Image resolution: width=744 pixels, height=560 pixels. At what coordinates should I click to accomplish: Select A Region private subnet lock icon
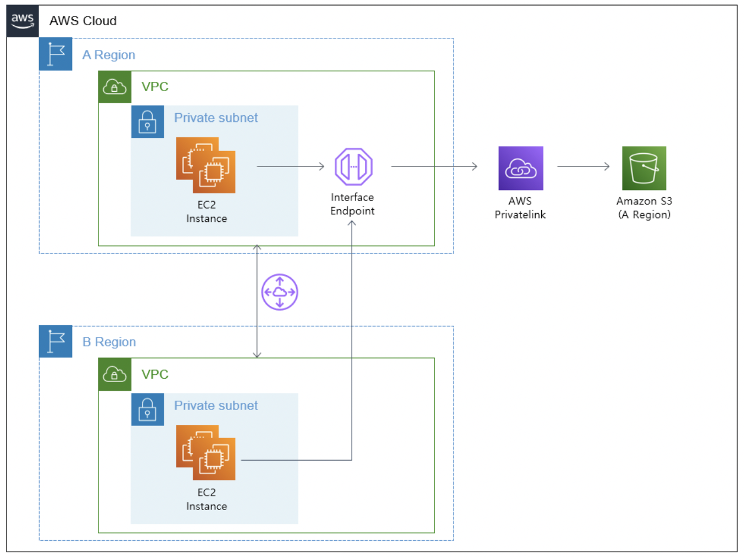click(x=147, y=121)
